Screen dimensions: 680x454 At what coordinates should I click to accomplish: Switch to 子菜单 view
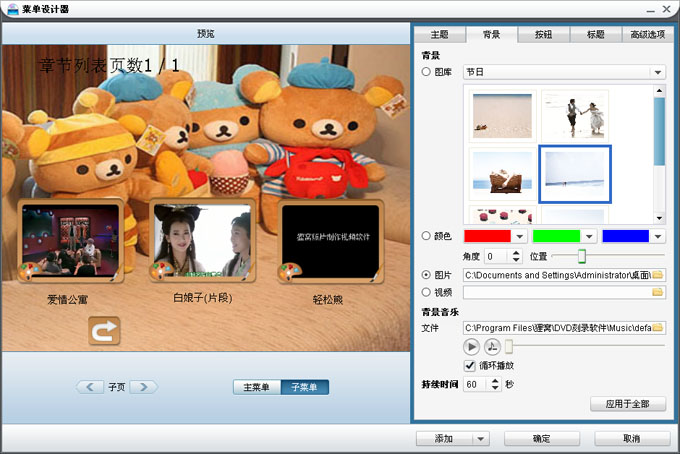(304, 387)
